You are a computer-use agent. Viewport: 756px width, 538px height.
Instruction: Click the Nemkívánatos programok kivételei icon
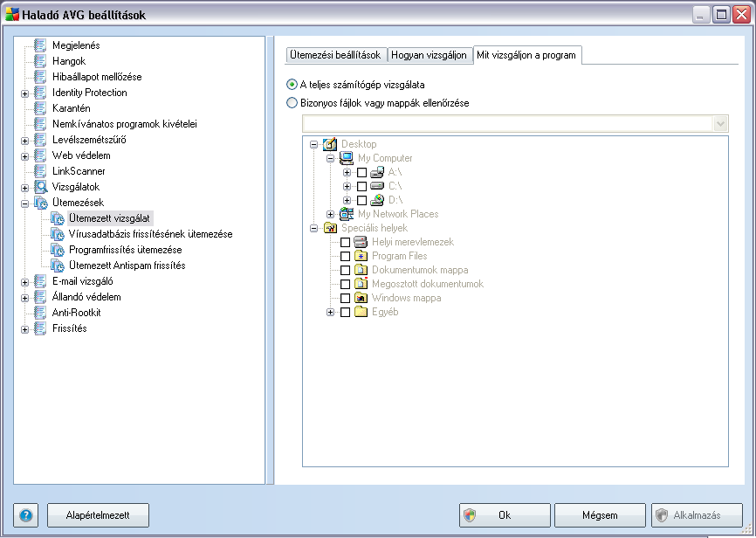[x=40, y=124]
